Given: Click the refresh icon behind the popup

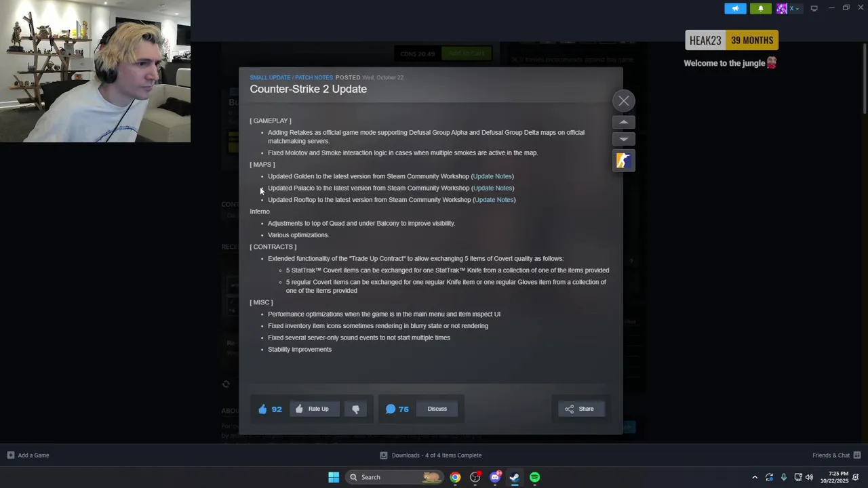Looking at the screenshot, I should [x=226, y=384].
